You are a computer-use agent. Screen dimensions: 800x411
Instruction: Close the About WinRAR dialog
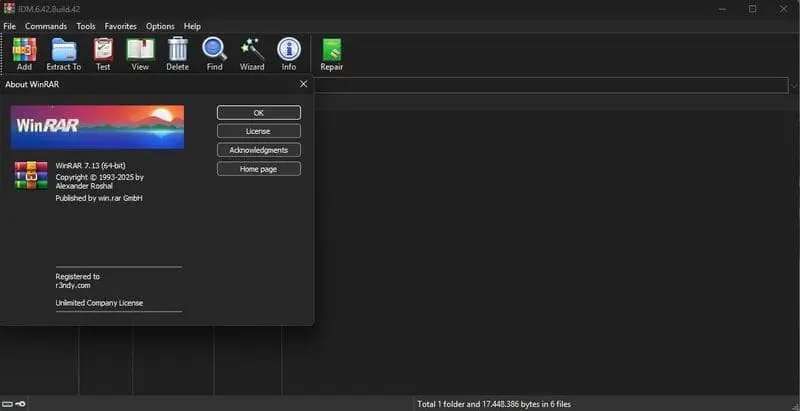coord(304,84)
